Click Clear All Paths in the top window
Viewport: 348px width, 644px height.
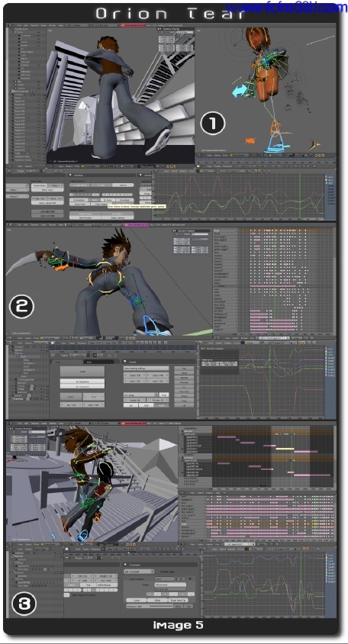47,216
